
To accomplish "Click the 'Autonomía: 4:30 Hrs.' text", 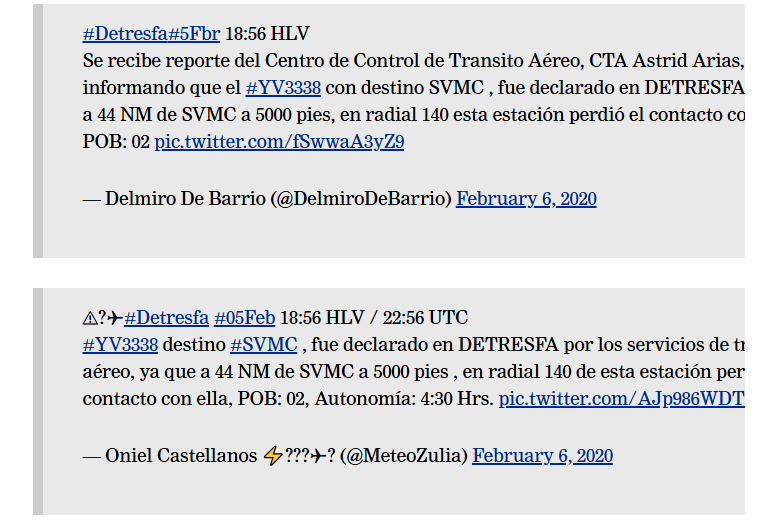I will [404, 399].
